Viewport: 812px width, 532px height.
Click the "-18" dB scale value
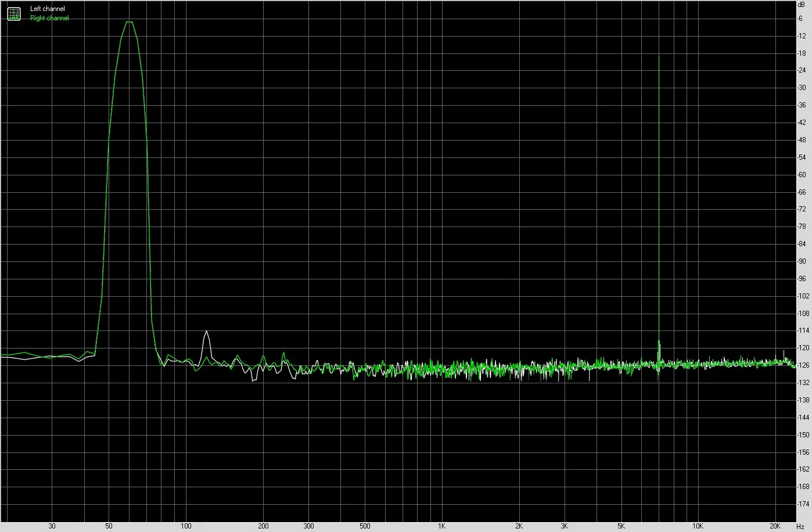(802, 53)
